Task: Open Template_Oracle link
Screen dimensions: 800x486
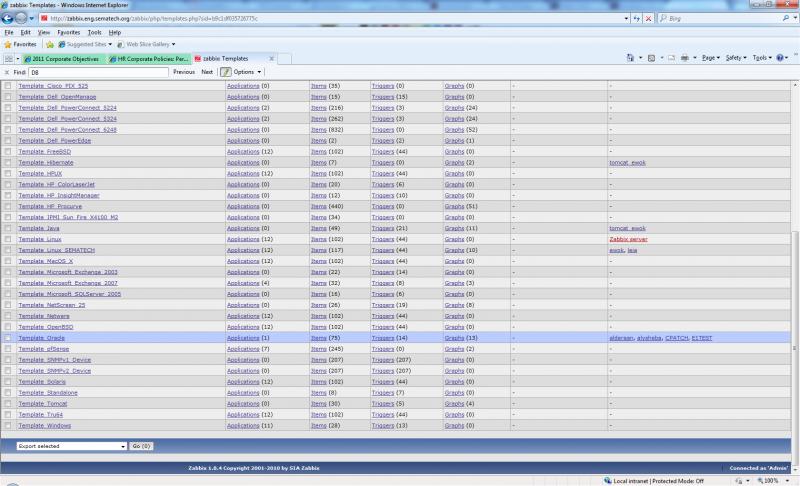Action: click(x=42, y=338)
